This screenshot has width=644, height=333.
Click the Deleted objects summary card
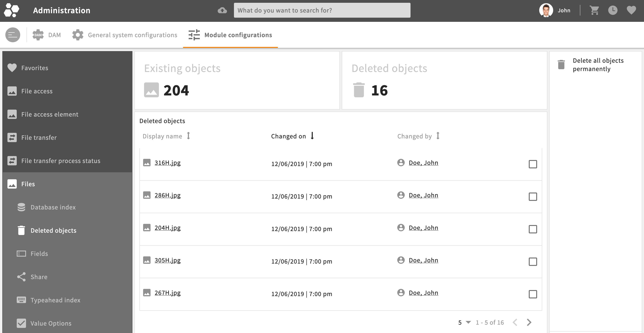[x=444, y=80]
